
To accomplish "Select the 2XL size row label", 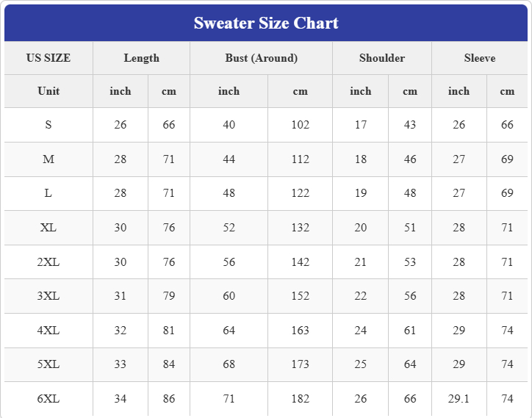I will click(x=48, y=262).
